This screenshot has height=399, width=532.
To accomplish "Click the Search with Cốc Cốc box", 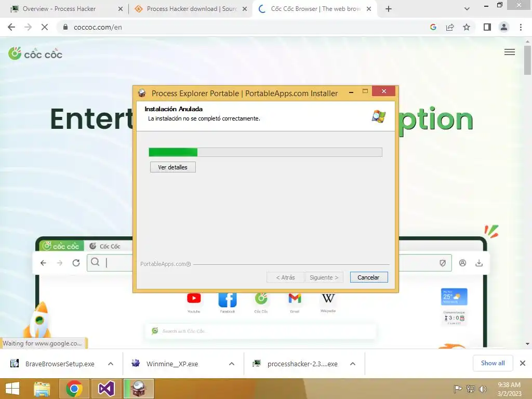I will pos(261,331).
